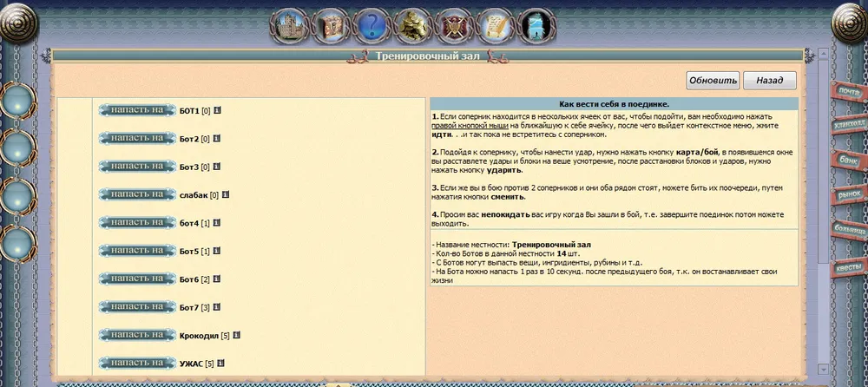
Task: Open the blue question mark help icon
Action: pos(371,26)
